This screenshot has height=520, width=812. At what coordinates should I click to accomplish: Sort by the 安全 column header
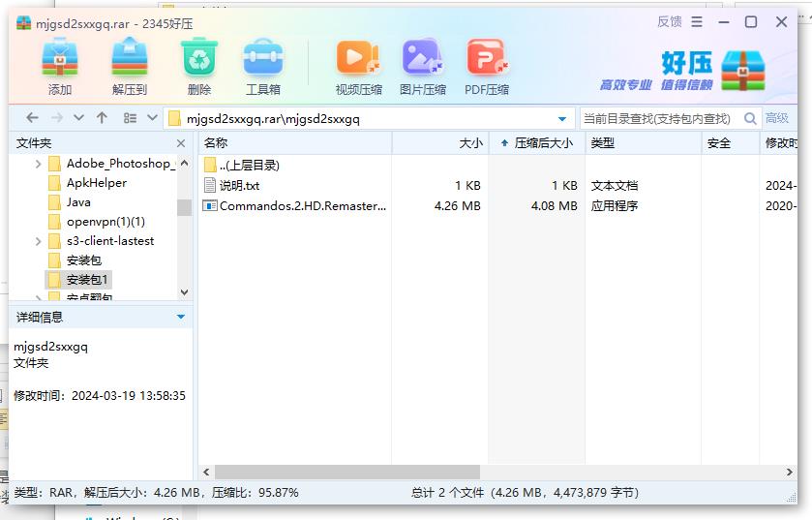point(730,143)
